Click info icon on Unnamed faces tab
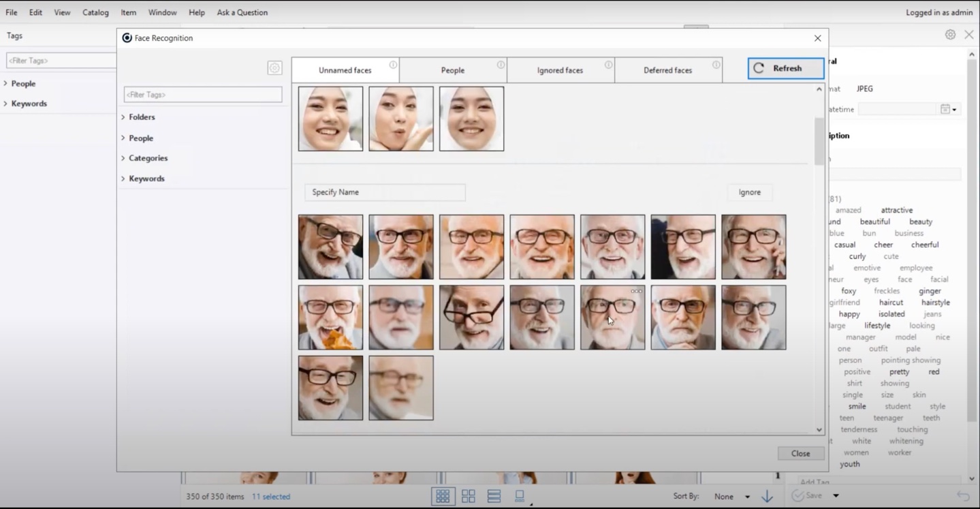 click(393, 65)
